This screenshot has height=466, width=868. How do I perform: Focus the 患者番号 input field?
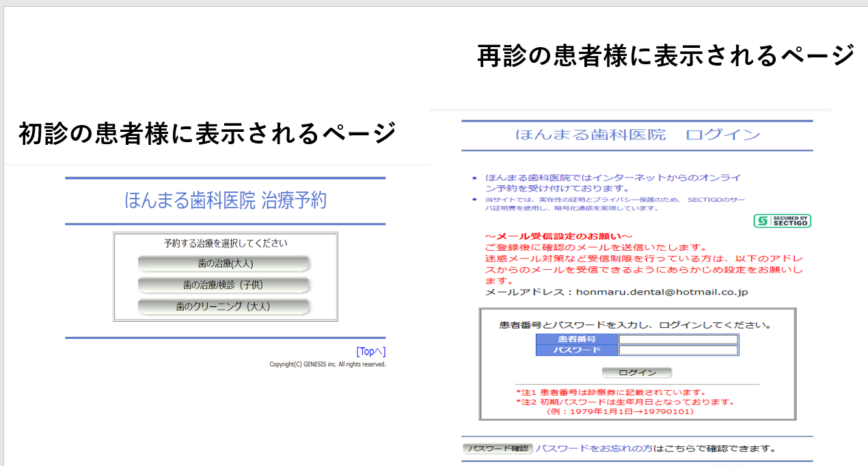[x=678, y=339]
